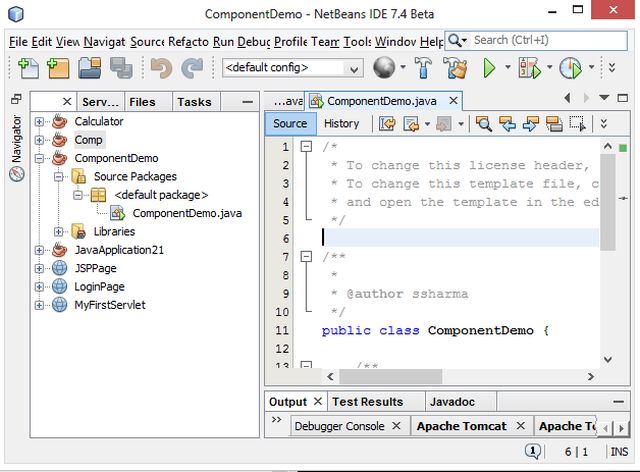This screenshot has height=472, width=640.
Task: Click the editor Back navigation icon
Action: (411, 124)
